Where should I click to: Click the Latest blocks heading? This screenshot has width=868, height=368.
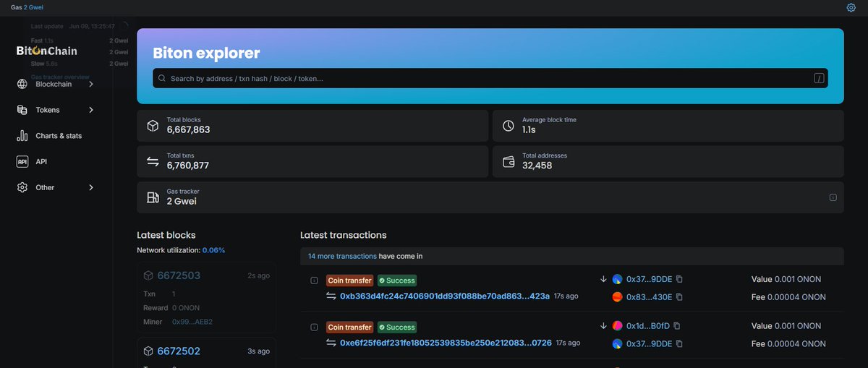tap(166, 235)
